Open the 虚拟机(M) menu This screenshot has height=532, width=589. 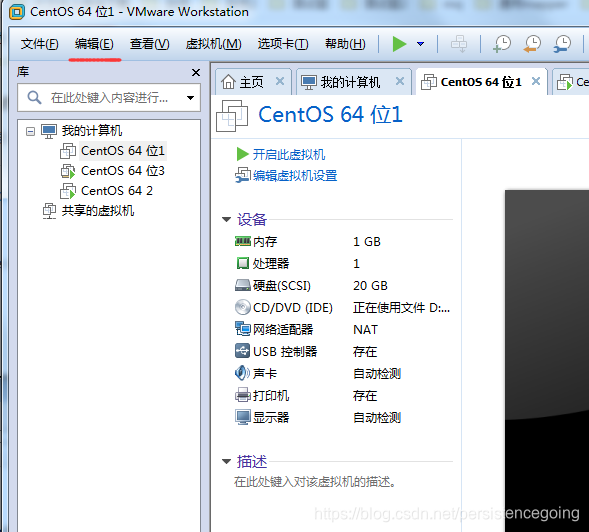pos(213,44)
